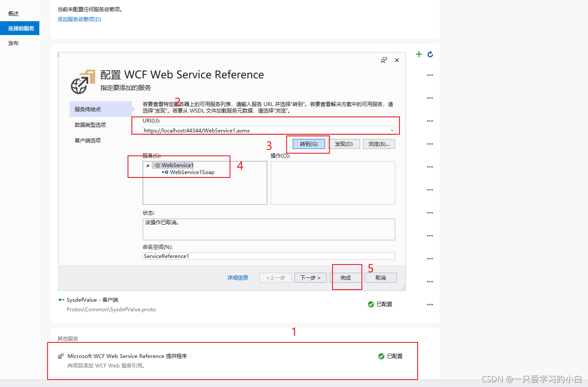Click the 发现(D) button
588x387 pixels.
(x=344, y=144)
